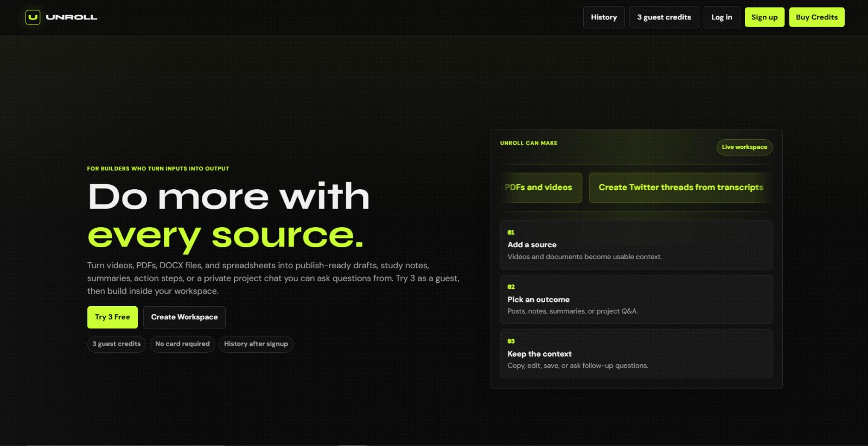Select 'Create Twitter threads from transcripts' chip
This screenshot has width=868, height=446.
680,188
